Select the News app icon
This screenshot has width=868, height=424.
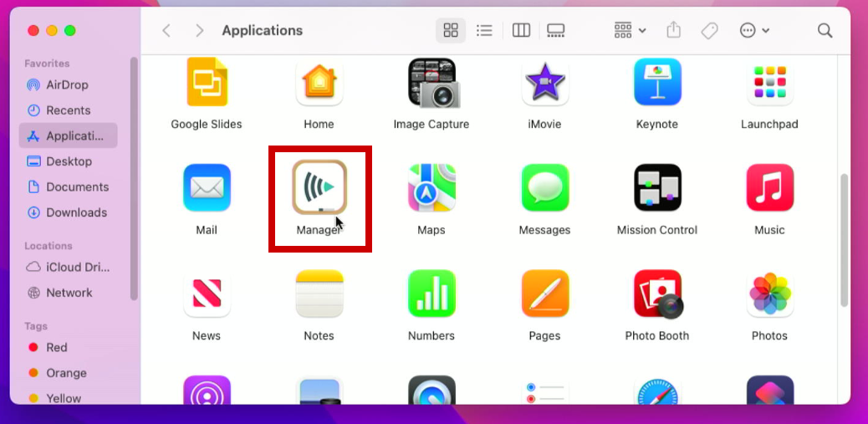(x=207, y=294)
